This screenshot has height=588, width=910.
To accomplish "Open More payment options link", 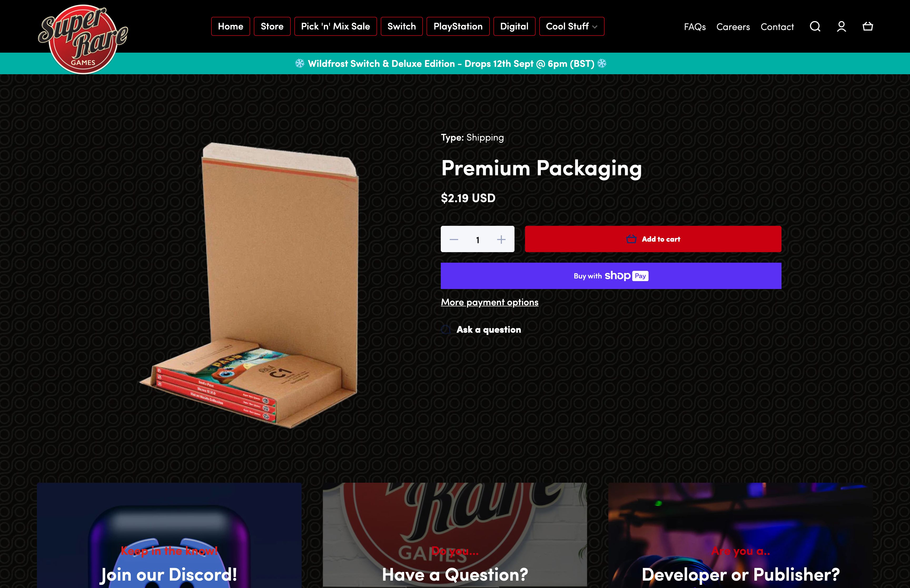I will tap(489, 302).
